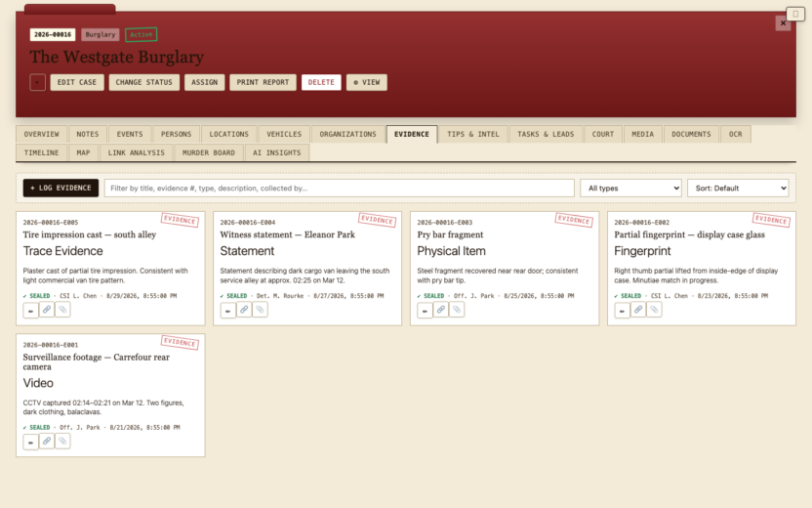This screenshot has height=508, width=812.
Task: Switch to the Notes tab
Action: 88,134
